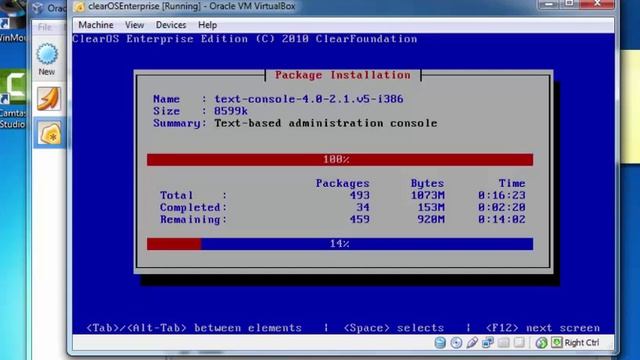The height and width of the screenshot is (360, 640).
Task: Click the hard disk activity status icon
Action: click(440, 342)
